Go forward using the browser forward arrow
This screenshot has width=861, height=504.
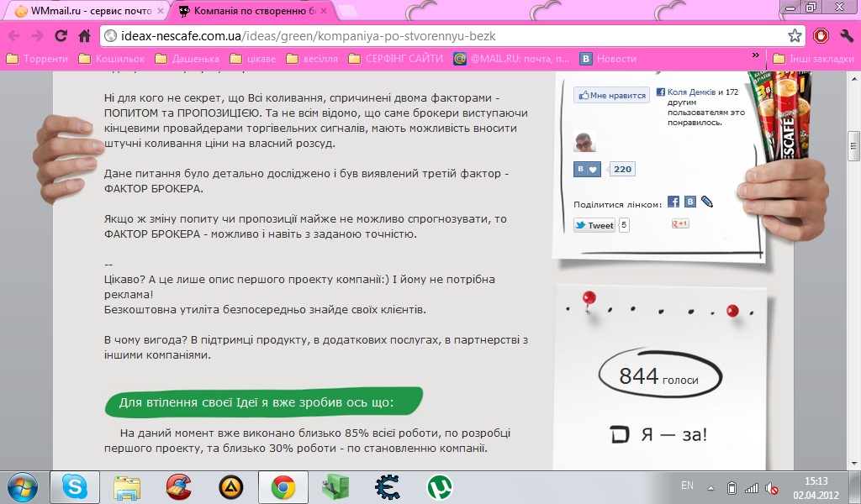point(37,36)
